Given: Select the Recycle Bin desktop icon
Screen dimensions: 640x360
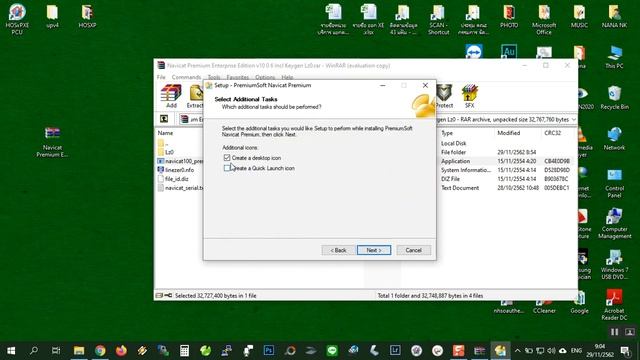Looking at the screenshot, I should [614, 98].
